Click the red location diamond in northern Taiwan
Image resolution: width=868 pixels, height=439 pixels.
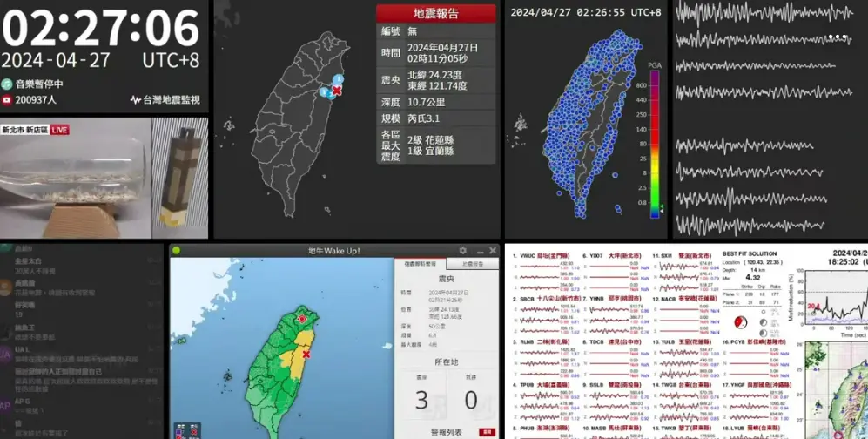(x=302, y=319)
